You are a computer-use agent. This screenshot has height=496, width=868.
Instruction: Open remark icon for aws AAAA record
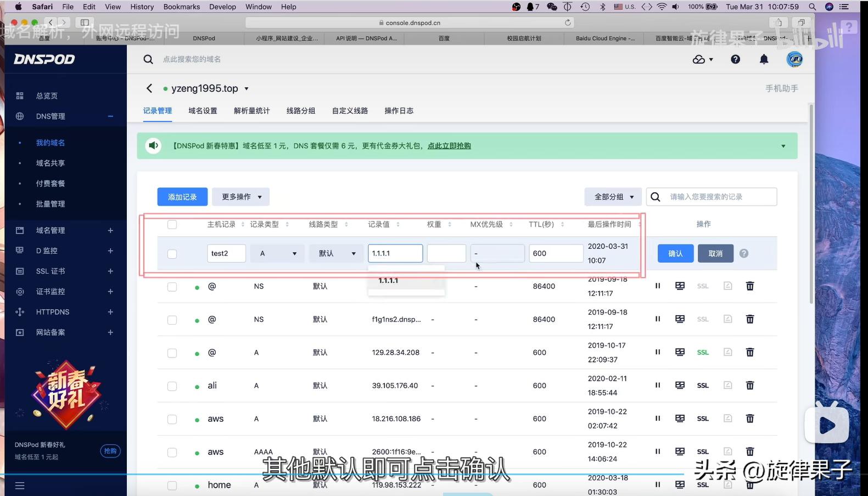pos(727,452)
